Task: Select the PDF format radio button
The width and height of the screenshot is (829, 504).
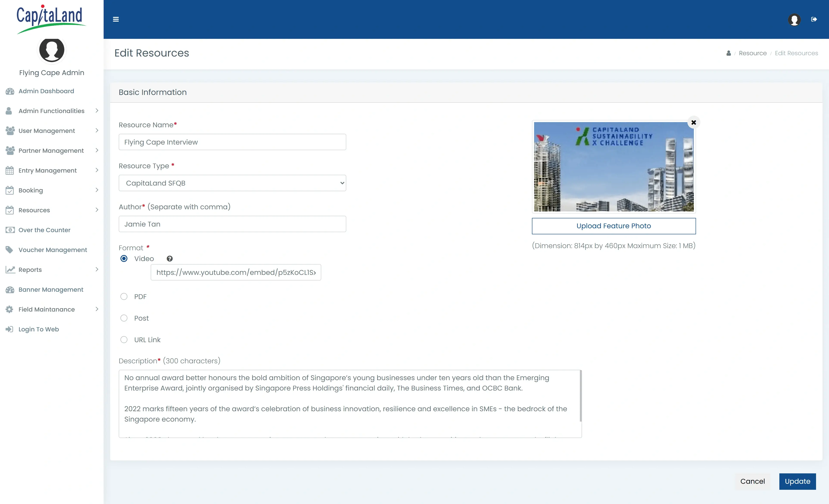Action: pyautogui.click(x=124, y=296)
